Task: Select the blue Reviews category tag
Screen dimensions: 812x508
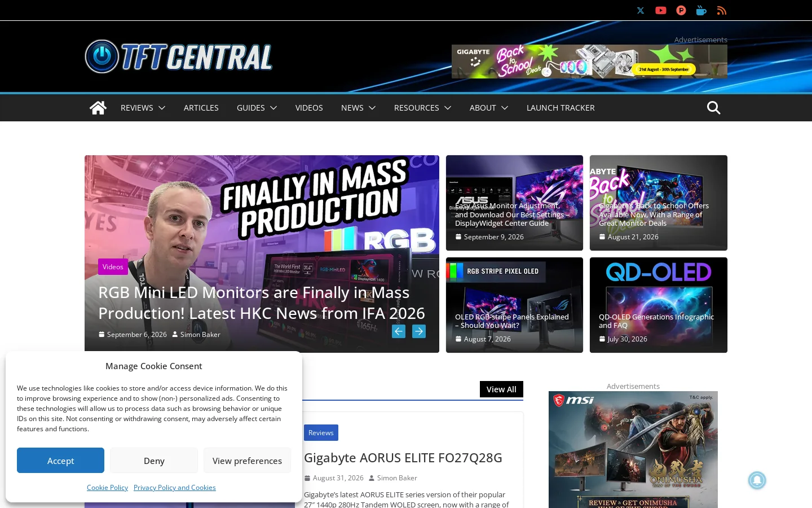Action: click(x=321, y=433)
